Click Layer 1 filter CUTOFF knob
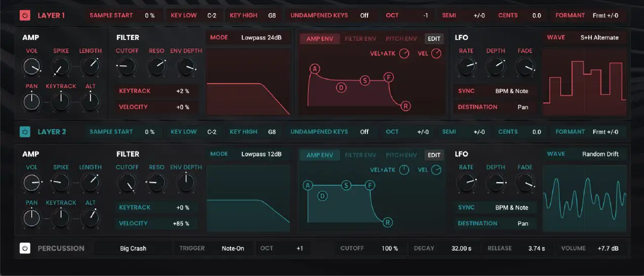Screen dimensions: 644x276 tap(127, 66)
